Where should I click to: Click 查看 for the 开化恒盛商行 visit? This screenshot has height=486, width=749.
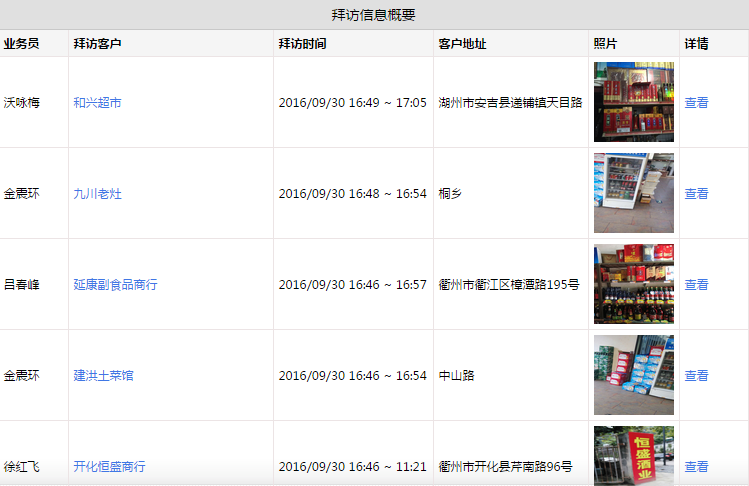[x=696, y=466]
